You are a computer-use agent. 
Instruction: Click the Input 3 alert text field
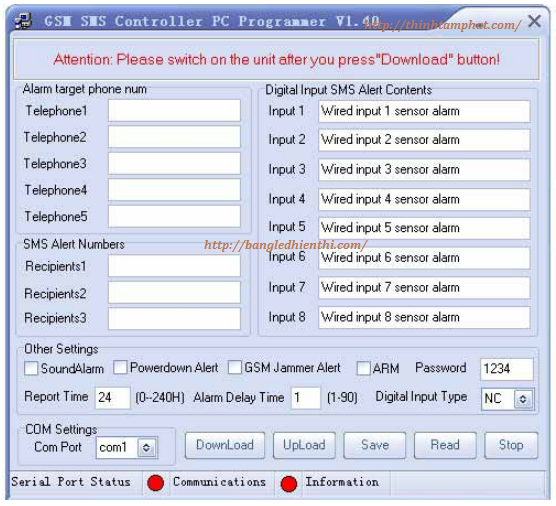tap(424, 170)
